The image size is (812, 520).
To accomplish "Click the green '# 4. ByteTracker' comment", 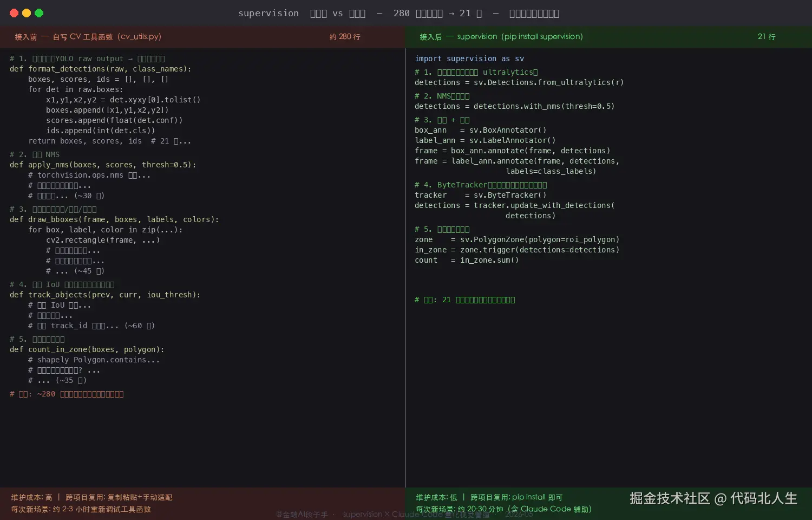I will (x=481, y=185).
